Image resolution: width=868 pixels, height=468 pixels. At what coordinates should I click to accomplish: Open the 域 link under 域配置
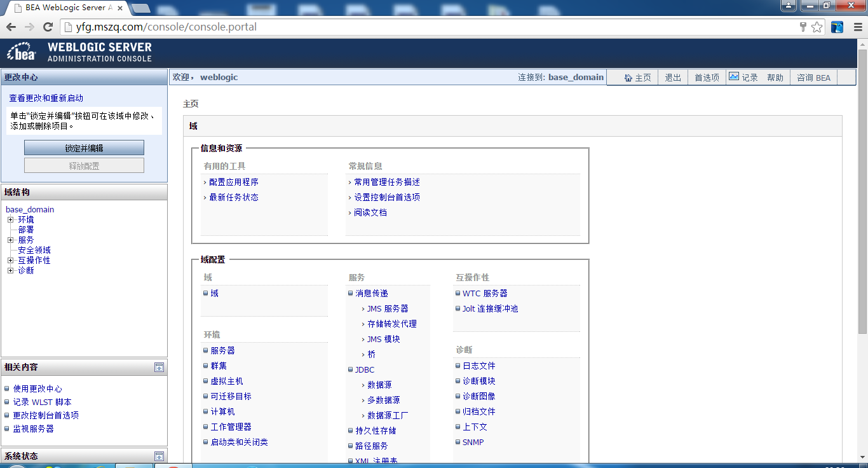pos(215,293)
